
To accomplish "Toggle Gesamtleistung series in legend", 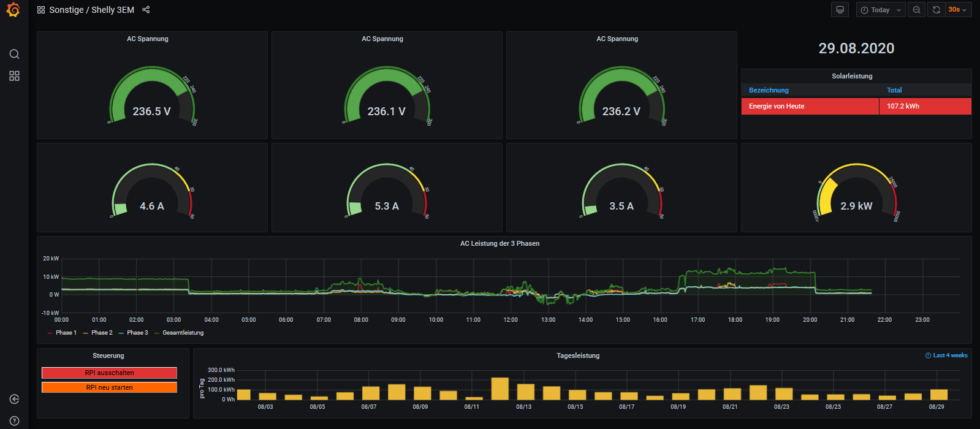I will pyautogui.click(x=183, y=333).
